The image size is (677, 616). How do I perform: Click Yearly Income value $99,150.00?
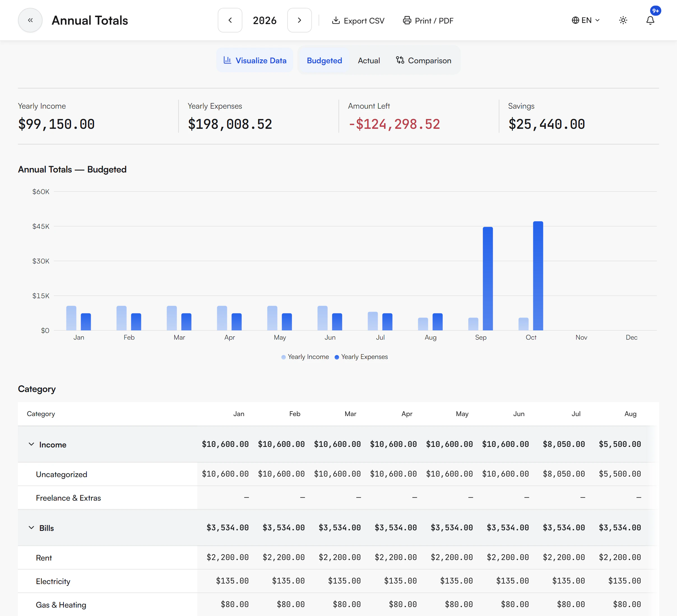tap(56, 124)
